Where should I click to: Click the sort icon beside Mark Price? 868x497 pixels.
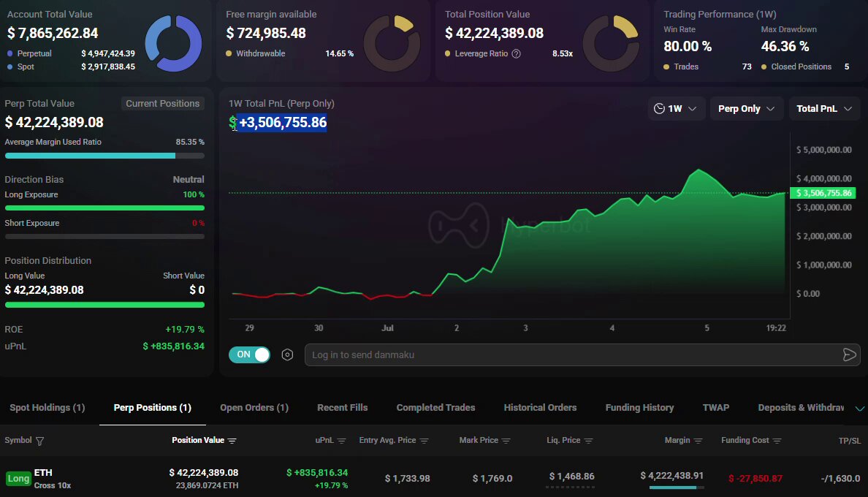pos(506,441)
